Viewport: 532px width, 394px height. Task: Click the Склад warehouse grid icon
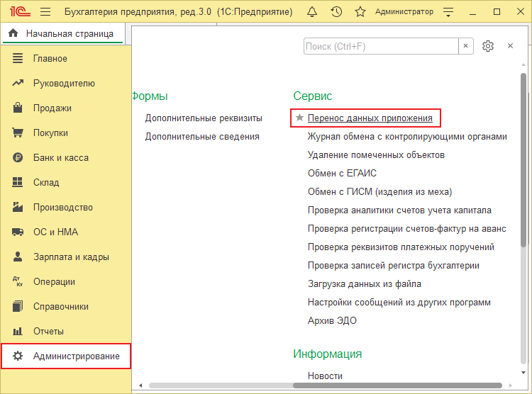17,182
